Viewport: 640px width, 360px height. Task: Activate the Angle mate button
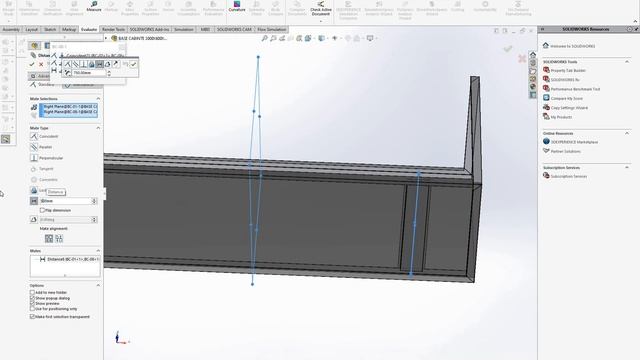[34, 220]
